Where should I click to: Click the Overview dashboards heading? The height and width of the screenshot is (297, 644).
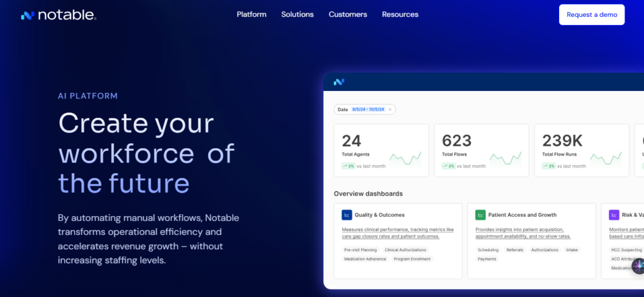pos(368,193)
